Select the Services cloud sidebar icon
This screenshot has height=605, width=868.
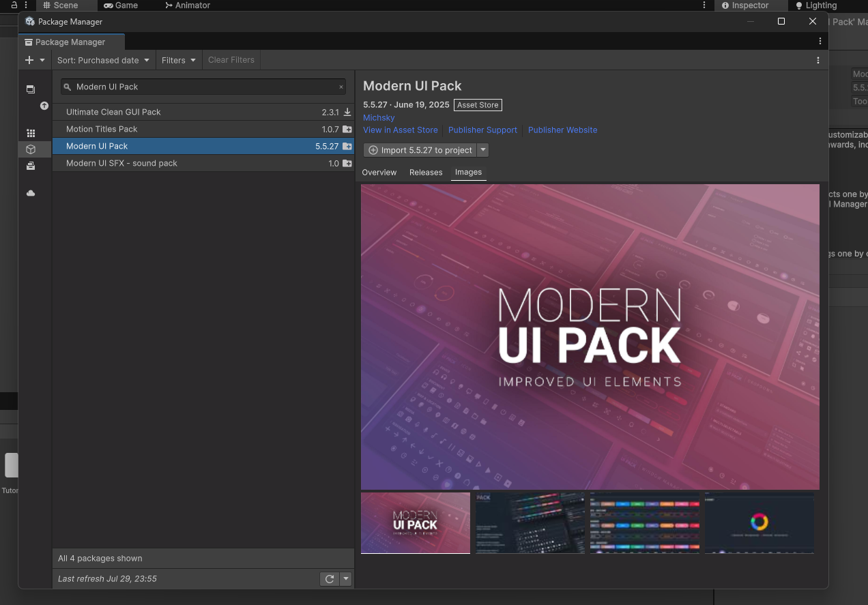click(x=31, y=193)
